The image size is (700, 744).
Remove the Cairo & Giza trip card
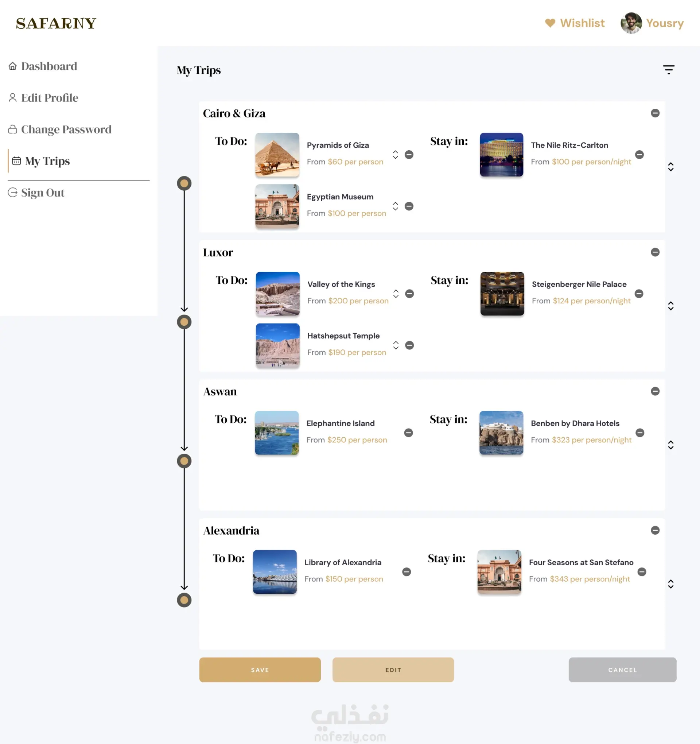pos(655,113)
